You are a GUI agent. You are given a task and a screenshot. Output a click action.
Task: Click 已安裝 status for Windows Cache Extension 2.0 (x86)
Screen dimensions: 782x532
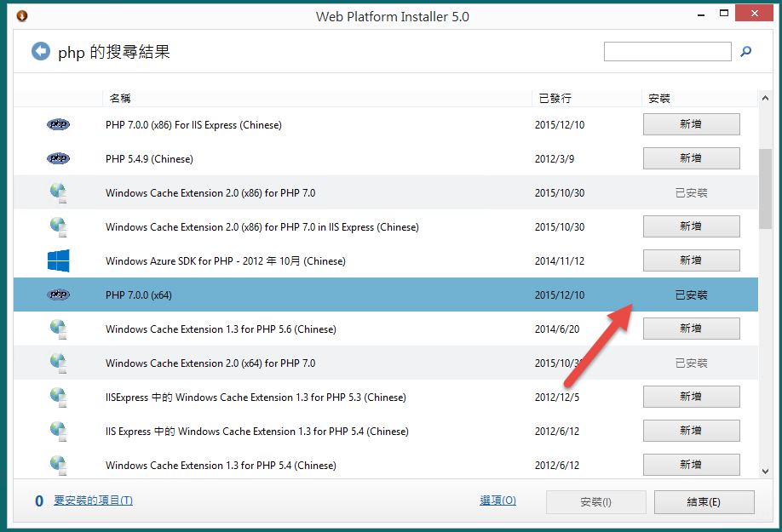691,192
